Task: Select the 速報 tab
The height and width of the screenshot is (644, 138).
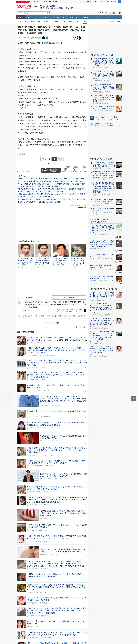Action: pos(28,17)
